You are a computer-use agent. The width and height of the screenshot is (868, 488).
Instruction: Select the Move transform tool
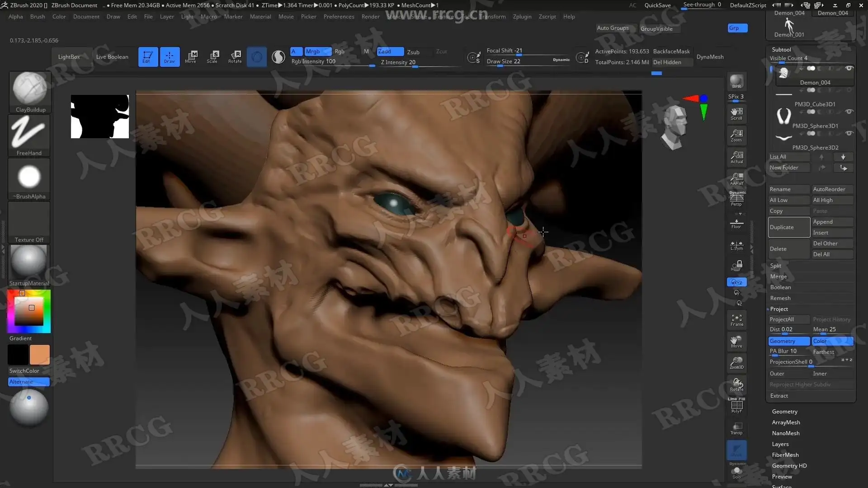(191, 56)
